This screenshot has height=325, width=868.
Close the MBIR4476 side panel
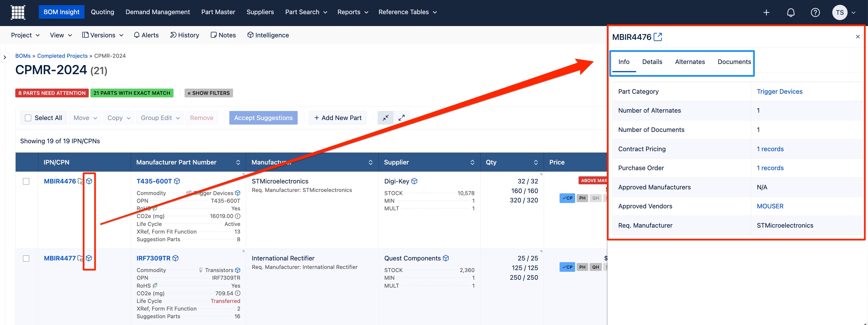[x=858, y=37]
